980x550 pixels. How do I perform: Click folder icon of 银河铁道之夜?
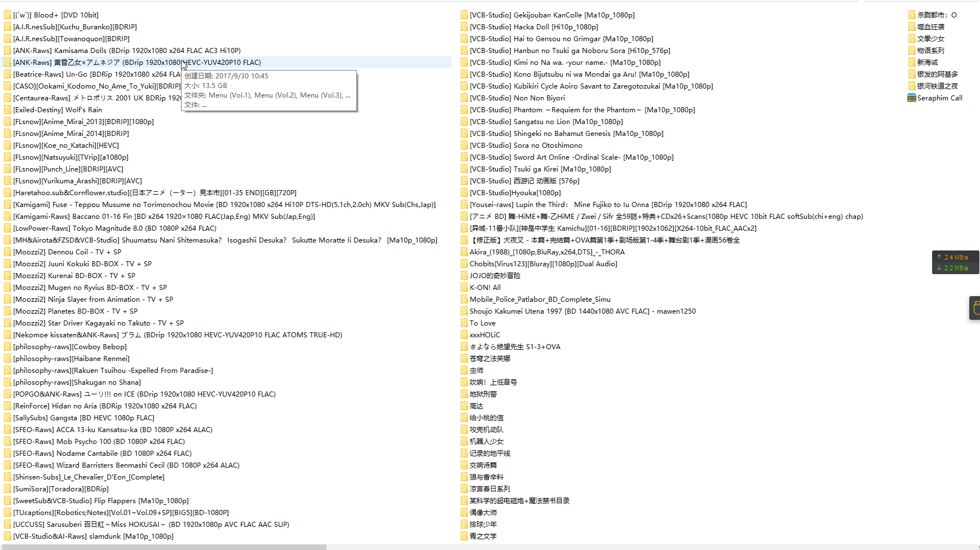912,86
